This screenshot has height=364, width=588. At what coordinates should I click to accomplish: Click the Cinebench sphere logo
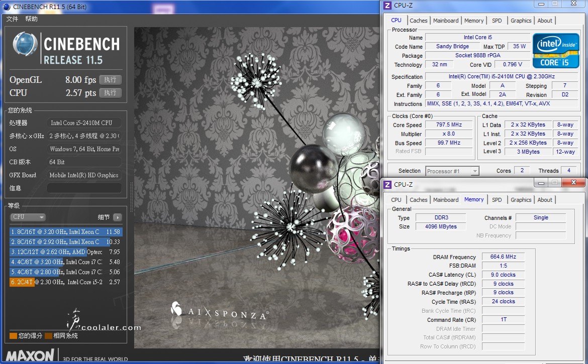[x=25, y=44]
